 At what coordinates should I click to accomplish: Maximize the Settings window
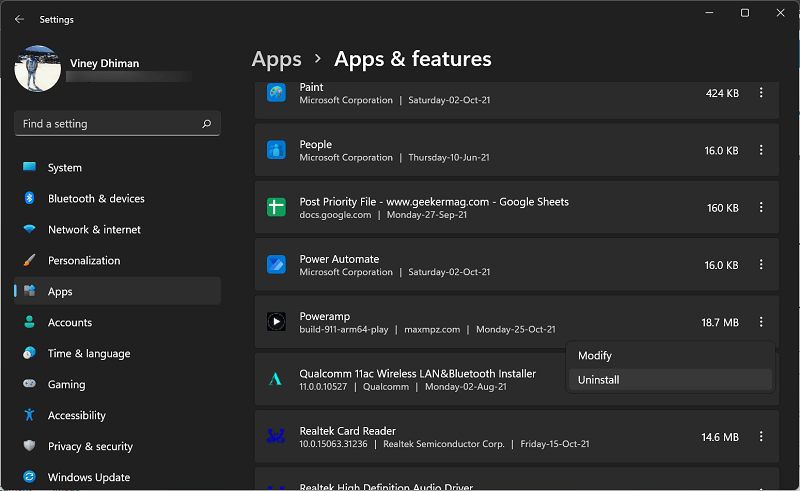coord(744,13)
